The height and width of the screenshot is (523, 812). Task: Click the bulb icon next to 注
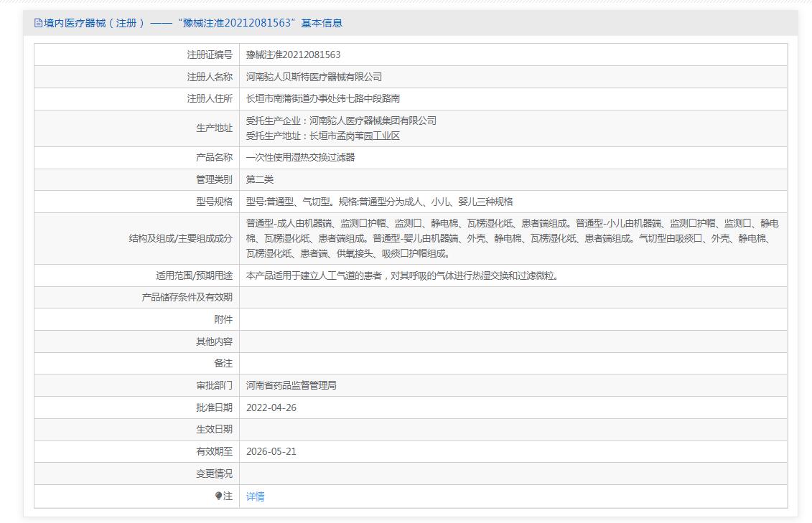218,496
